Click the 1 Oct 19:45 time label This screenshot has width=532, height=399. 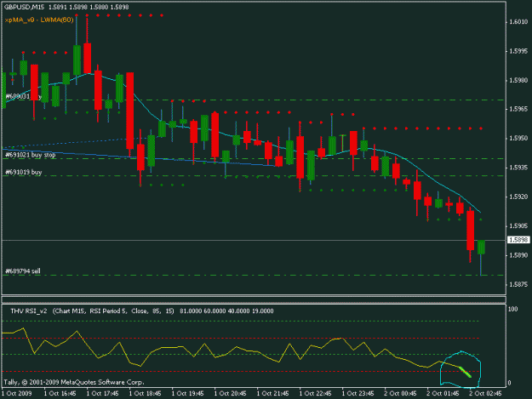coord(187,394)
